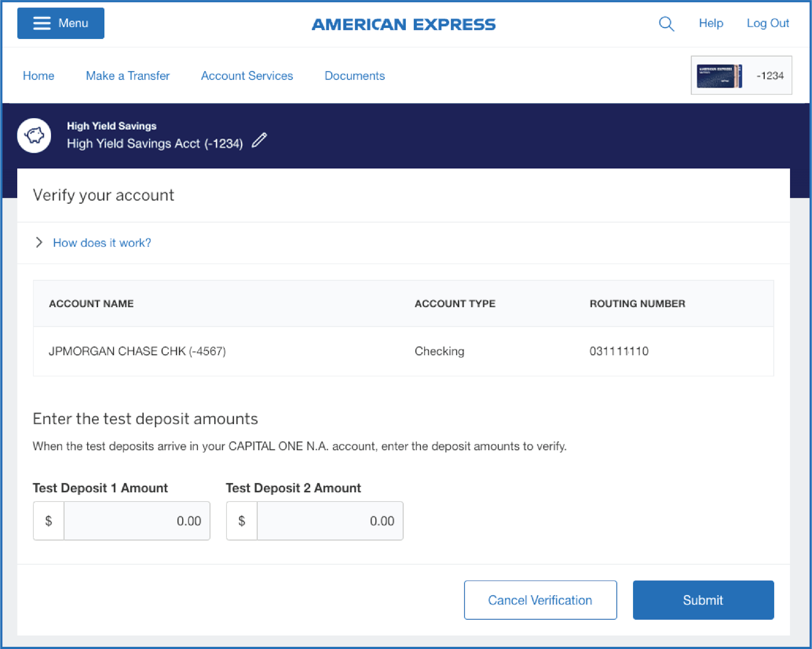The image size is (812, 649).
Task: Click the ROUTING NUMBER column header
Action: click(637, 304)
